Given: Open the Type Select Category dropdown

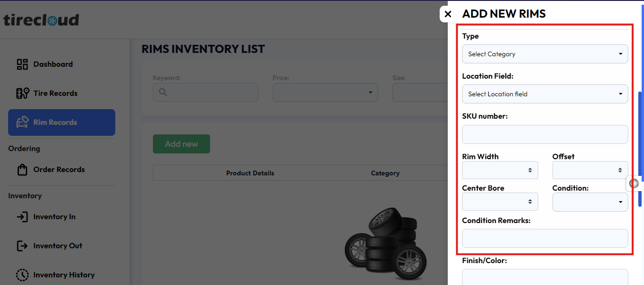Looking at the screenshot, I should pyautogui.click(x=545, y=54).
